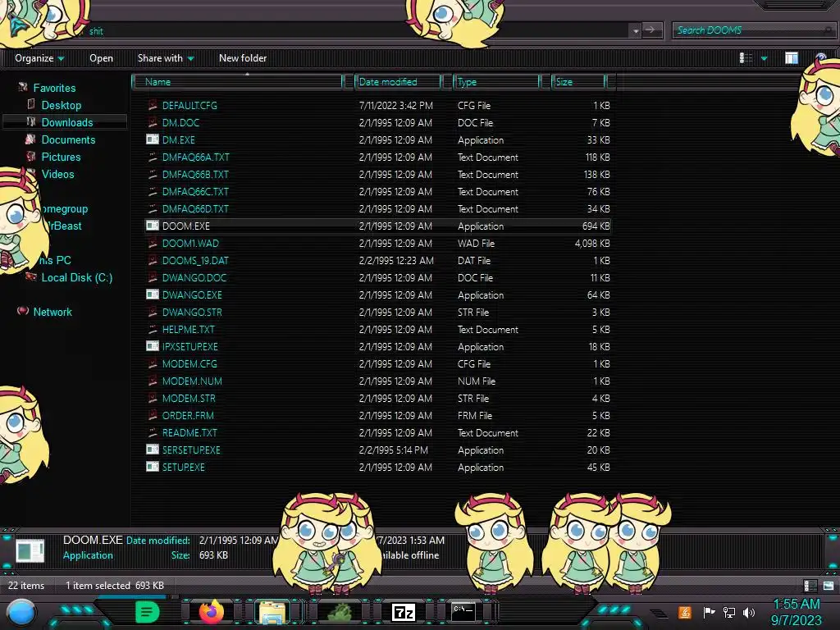Select the DMFAQ66B.TXT file name
The width and height of the screenshot is (840, 630).
pyautogui.click(x=195, y=174)
